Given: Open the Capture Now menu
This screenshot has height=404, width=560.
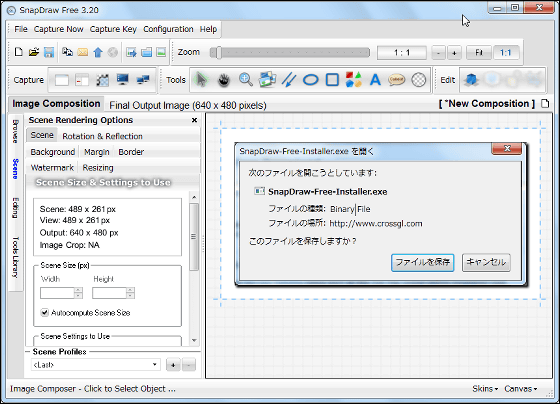Looking at the screenshot, I should tap(59, 29).
